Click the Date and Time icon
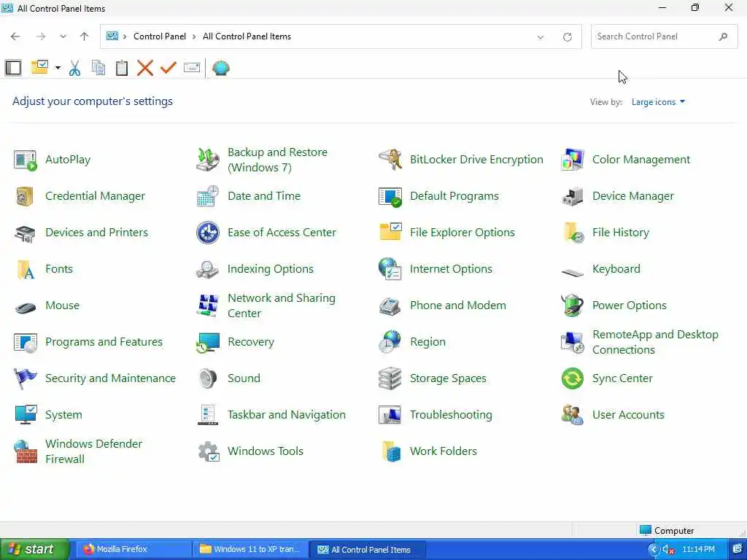Image resolution: width=747 pixels, height=560 pixels. coord(208,196)
